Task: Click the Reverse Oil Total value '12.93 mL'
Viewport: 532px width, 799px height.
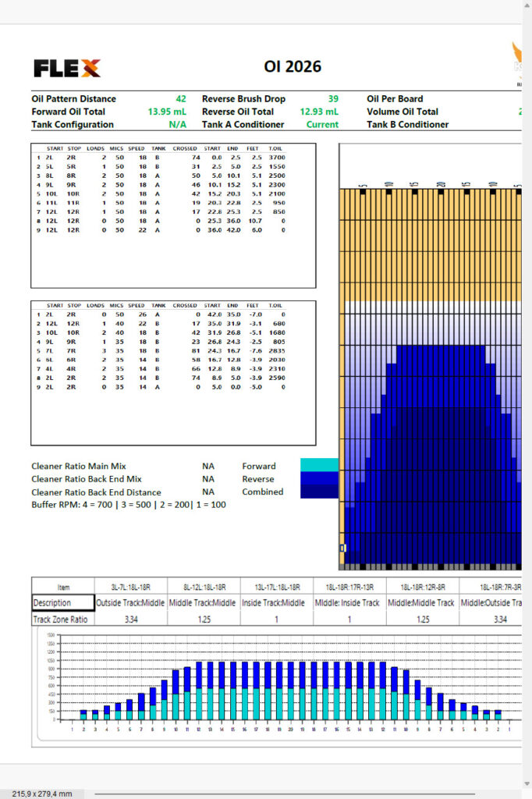Action: pos(319,112)
